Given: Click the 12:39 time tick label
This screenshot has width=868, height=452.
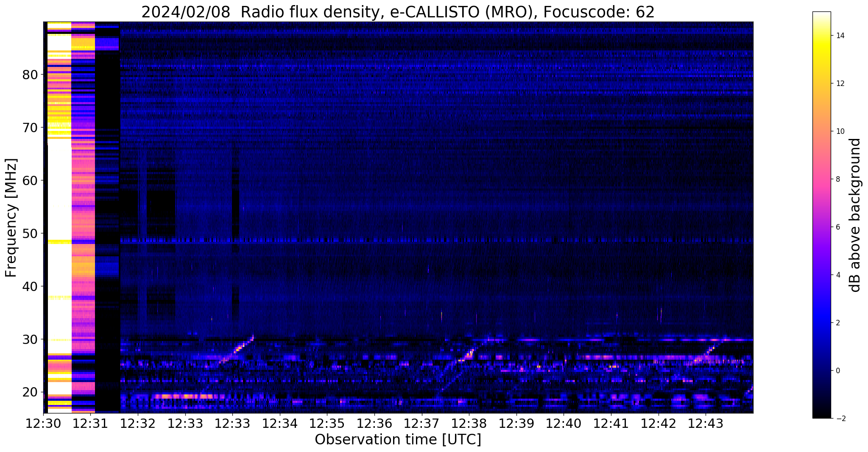Looking at the screenshot, I should pyautogui.click(x=516, y=423).
